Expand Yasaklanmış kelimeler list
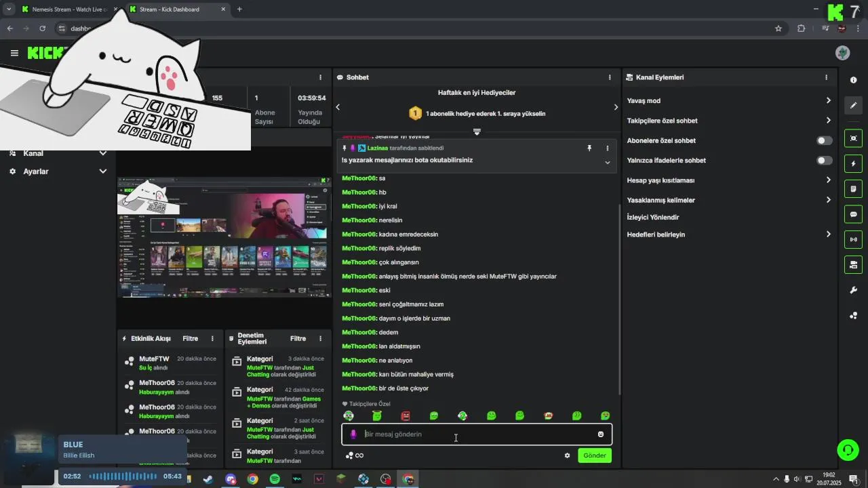Screen dimensions: 868x488 728,200
